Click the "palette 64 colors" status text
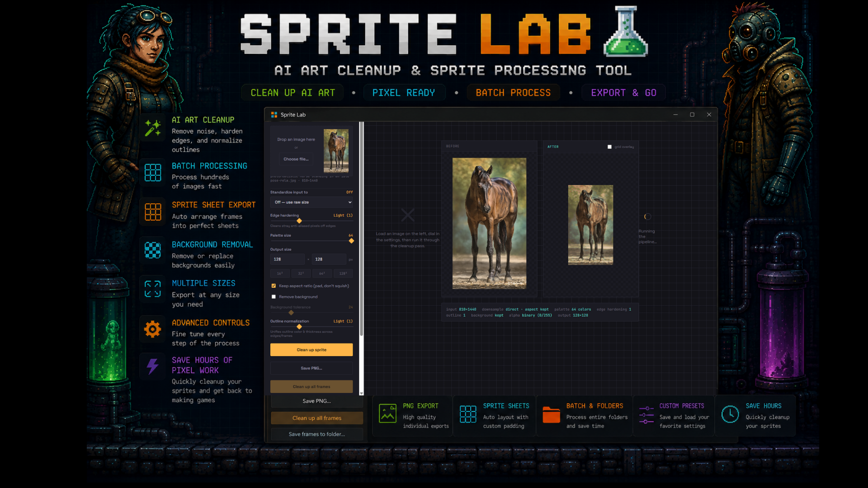 click(572, 310)
